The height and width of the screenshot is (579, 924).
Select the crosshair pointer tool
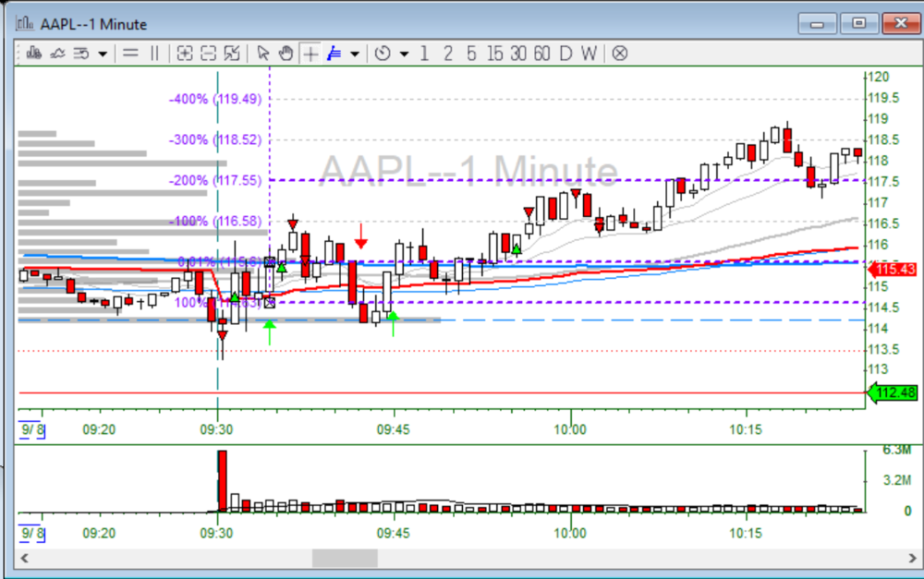click(309, 54)
